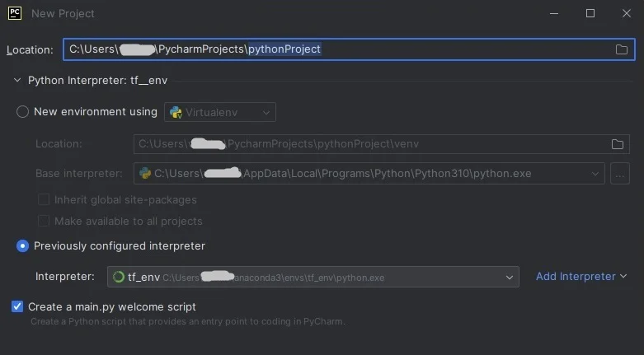Image resolution: width=644 pixels, height=355 pixels.
Task: Open the tf_env Interpreter dropdown
Action: 510,278
